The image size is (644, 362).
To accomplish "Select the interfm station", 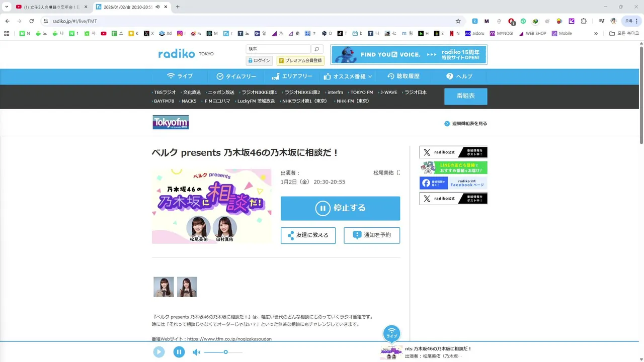I will pyautogui.click(x=335, y=93).
